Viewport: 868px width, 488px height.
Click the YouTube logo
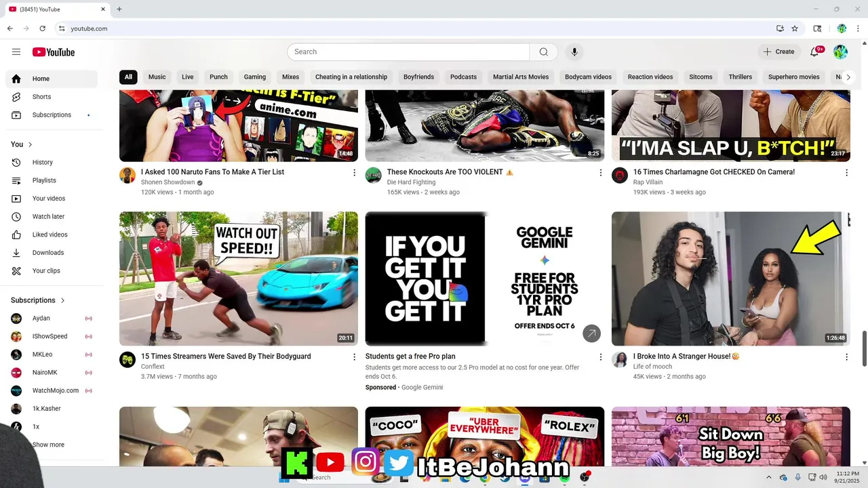coord(53,52)
